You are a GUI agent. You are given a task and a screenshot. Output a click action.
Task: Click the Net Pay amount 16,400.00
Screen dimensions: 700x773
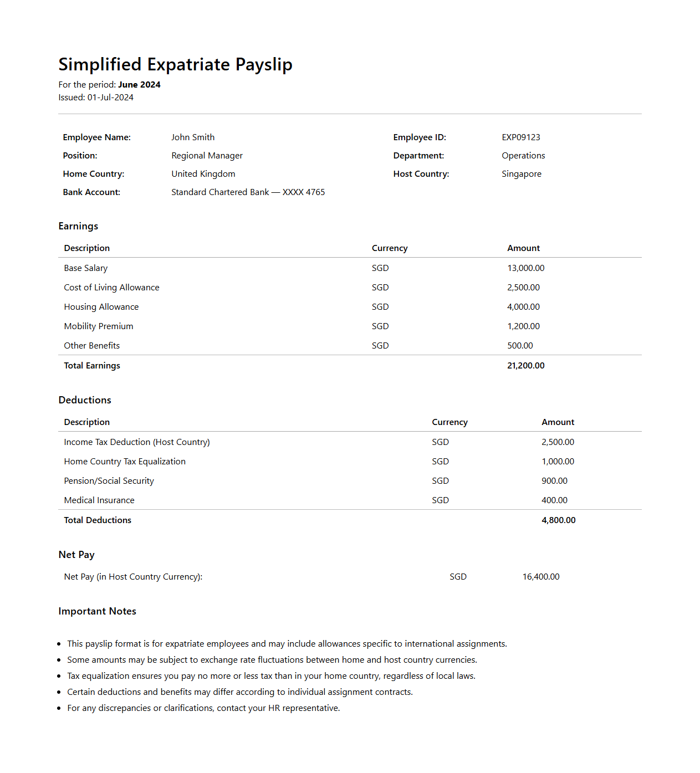click(x=541, y=577)
